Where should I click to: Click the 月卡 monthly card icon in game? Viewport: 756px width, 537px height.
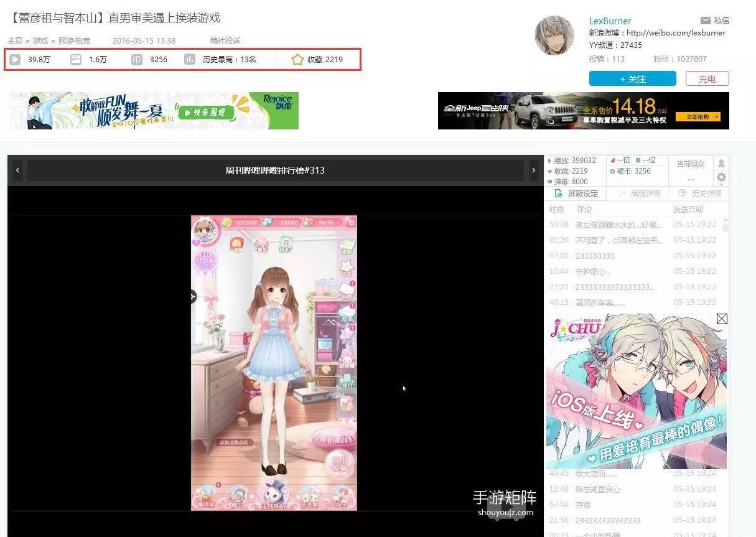pos(285,243)
